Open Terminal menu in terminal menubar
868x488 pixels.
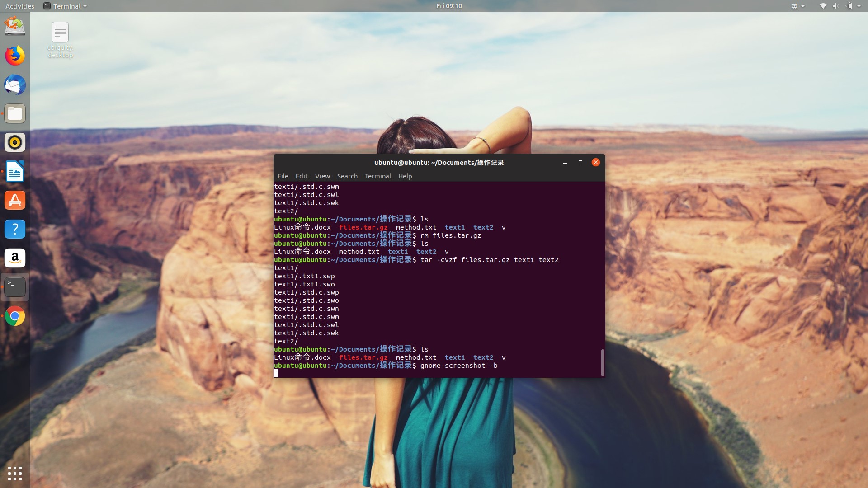[377, 176]
